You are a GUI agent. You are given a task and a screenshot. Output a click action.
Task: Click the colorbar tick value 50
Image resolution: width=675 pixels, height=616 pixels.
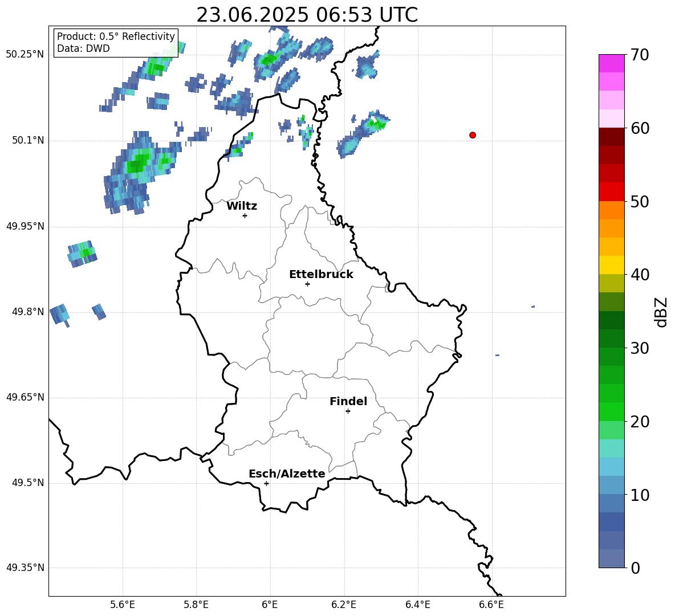click(640, 201)
